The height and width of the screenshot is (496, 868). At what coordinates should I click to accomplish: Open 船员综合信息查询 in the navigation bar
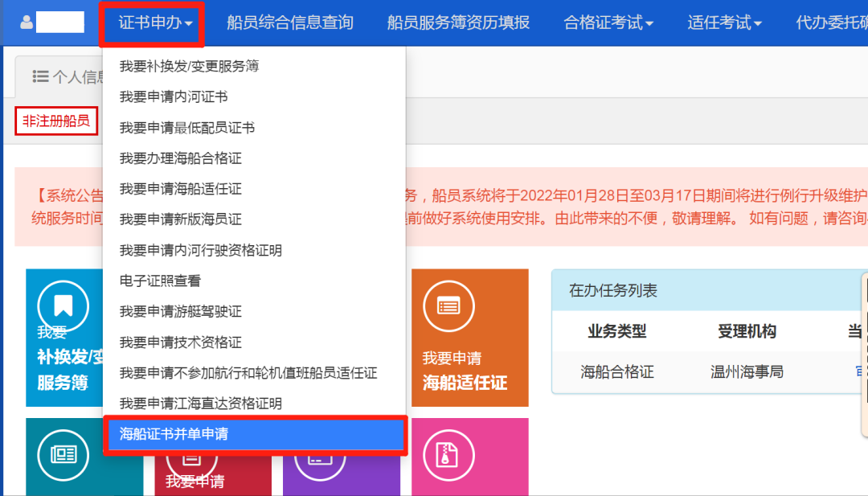pyautogui.click(x=290, y=23)
